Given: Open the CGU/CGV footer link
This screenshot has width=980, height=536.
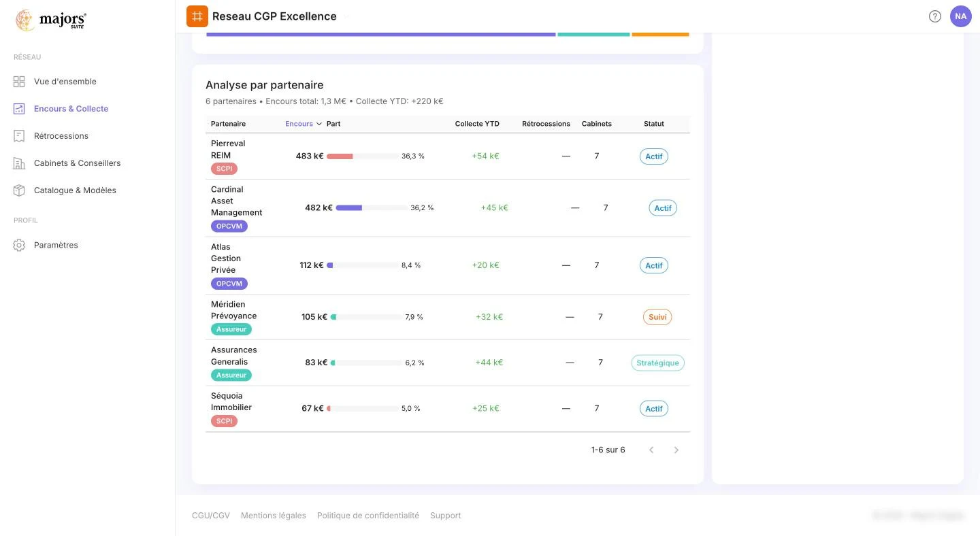Looking at the screenshot, I should tap(211, 516).
